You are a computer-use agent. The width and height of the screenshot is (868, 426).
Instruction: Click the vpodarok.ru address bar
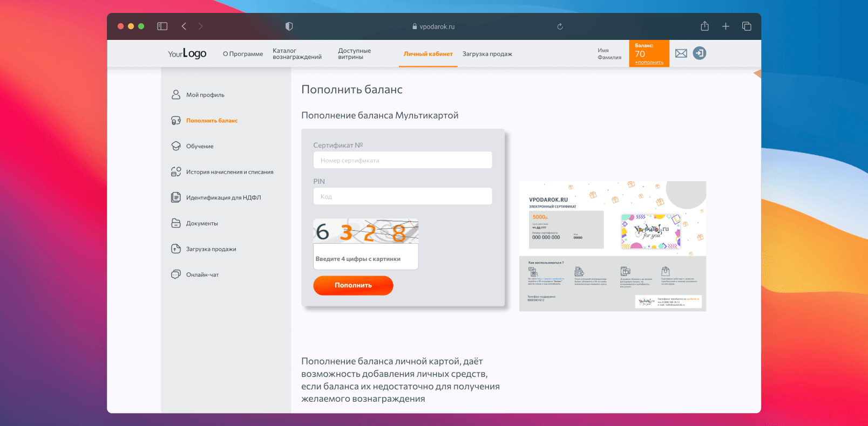coord(433,26)
